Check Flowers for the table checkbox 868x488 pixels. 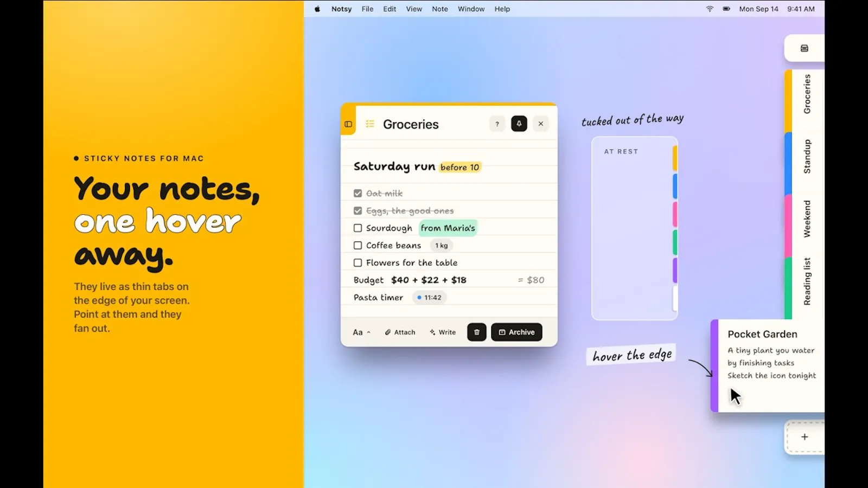358,262
